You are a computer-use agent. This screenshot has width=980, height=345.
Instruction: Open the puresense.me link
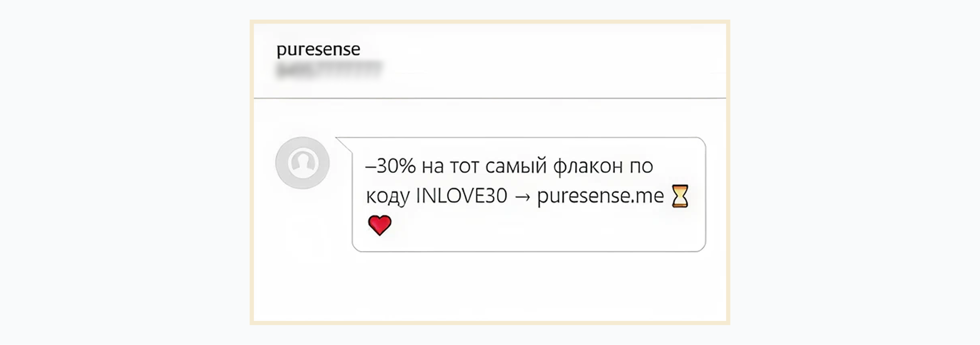(600, 196)
